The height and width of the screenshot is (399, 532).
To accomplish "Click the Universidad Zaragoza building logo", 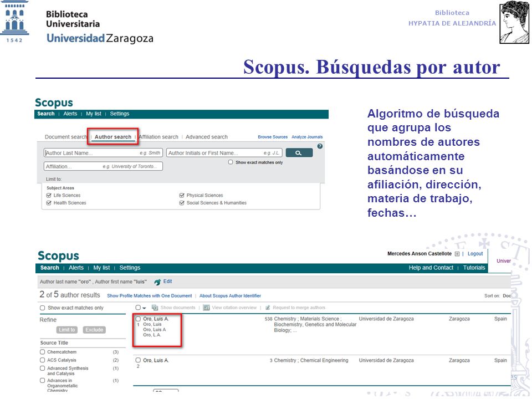I will [14, 22].
